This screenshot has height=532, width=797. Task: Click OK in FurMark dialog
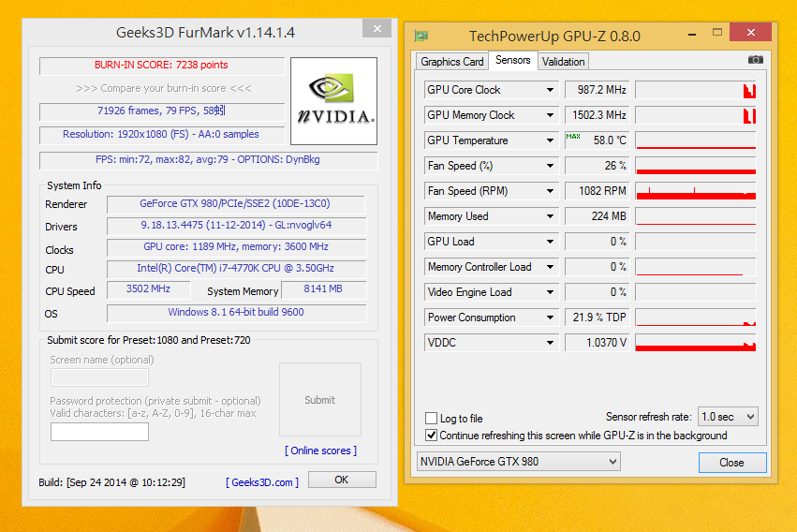(x=342, y=480)
